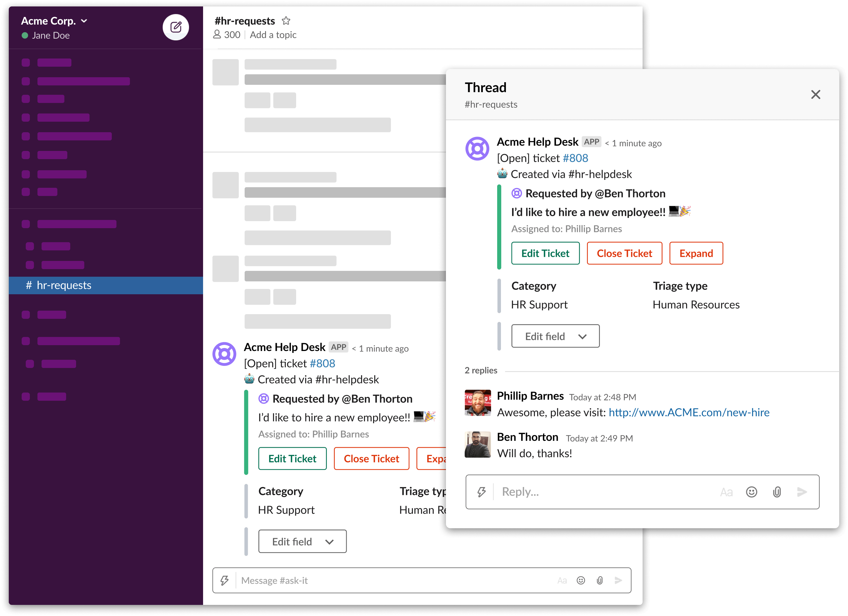The width and height of the screenshot is (848, 616).
Task: Click the star icon next to #hr-requests
Action: click(x=288, y=20)
